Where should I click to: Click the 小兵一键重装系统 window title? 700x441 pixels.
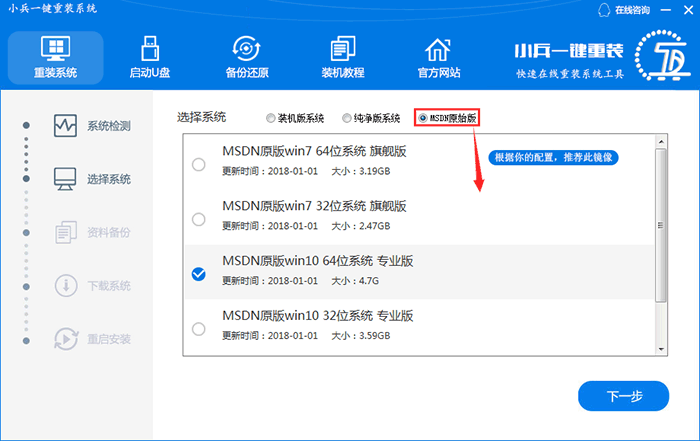(x=53, y=8)
